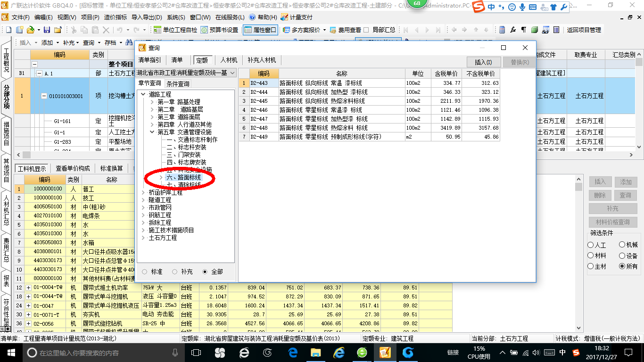Open the 文件(F) menu
644x362 pixels.
coord(21,17)
